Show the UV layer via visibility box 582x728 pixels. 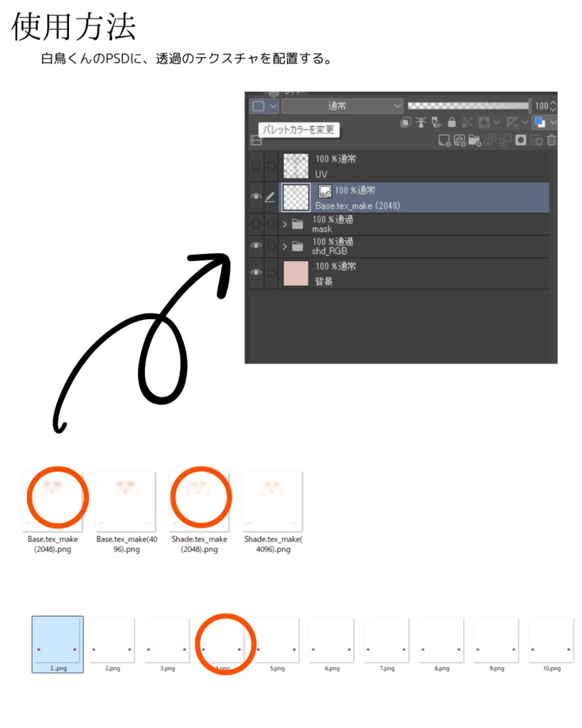coord(256,166)
